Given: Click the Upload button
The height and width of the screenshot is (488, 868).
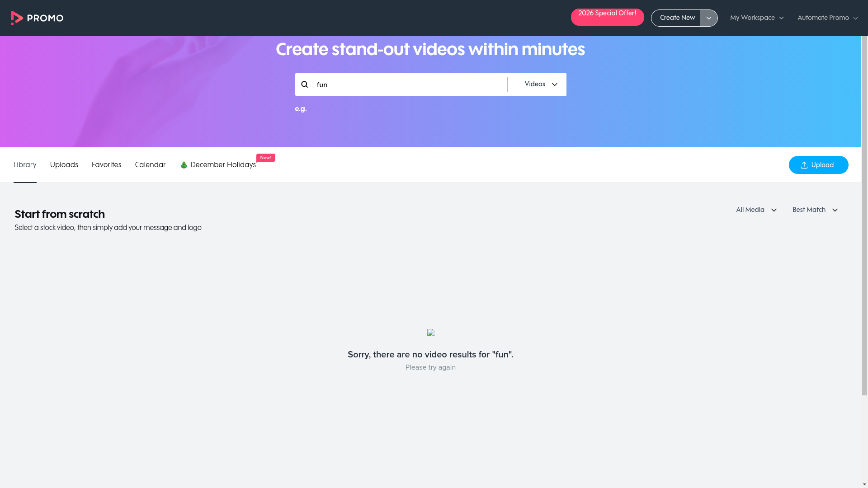Looking at the screenshot, I should (819, 165).
